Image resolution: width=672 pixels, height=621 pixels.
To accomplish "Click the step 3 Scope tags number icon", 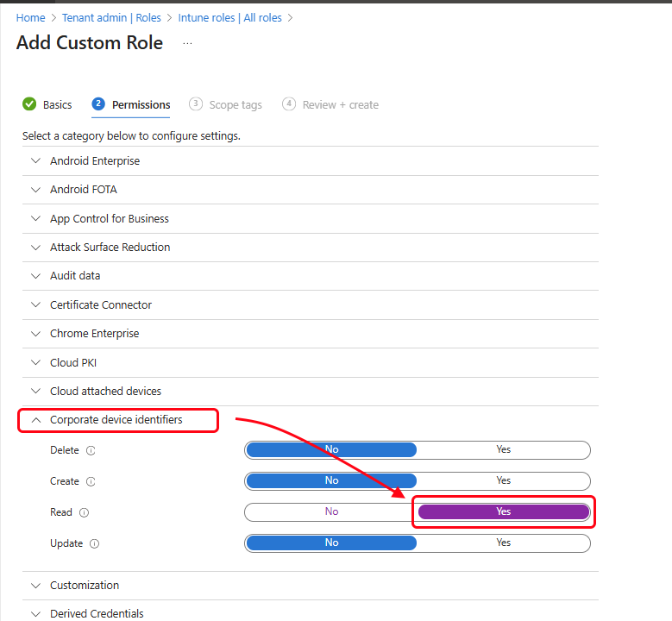I will (196, 104).
